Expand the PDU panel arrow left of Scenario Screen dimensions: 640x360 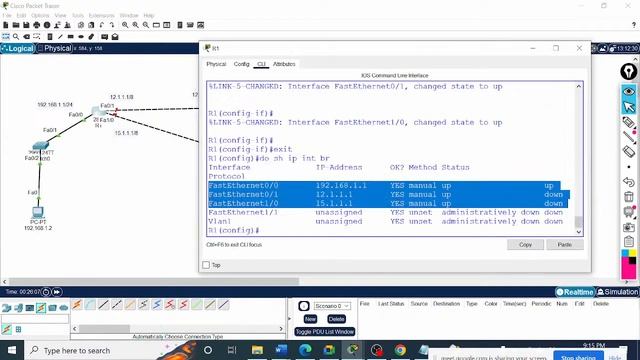(x=289, y=318)
